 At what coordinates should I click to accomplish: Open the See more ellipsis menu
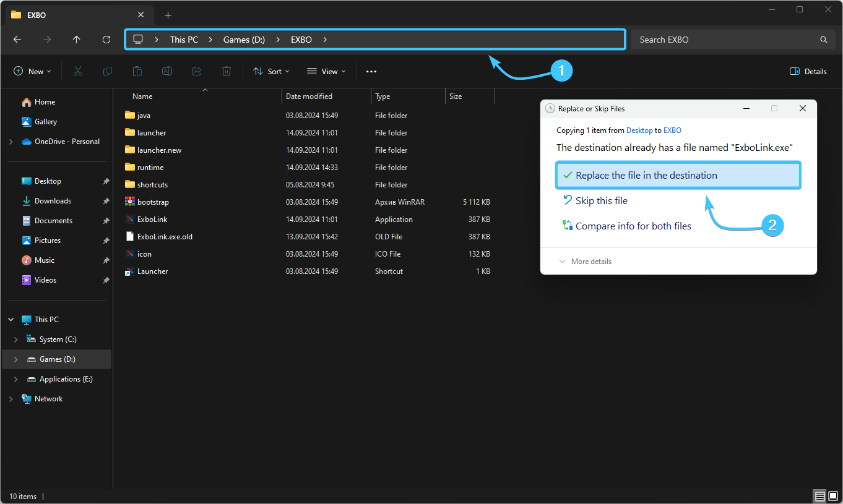click(x=371, y=72)
